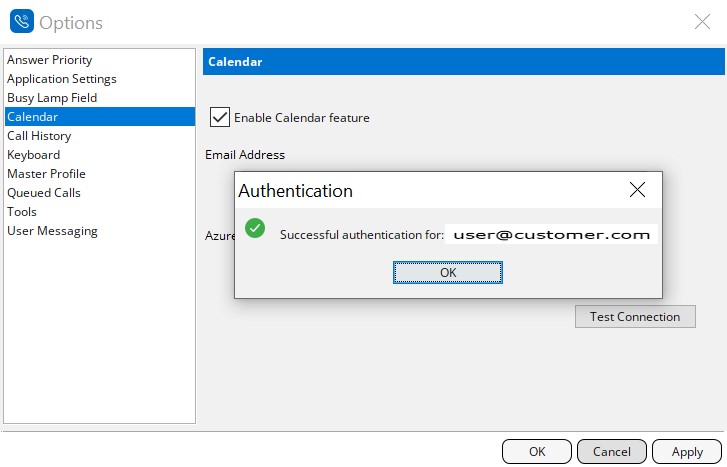Confirm the Authentication dialog with OK

pyautogui.click(x=448, y=273)
